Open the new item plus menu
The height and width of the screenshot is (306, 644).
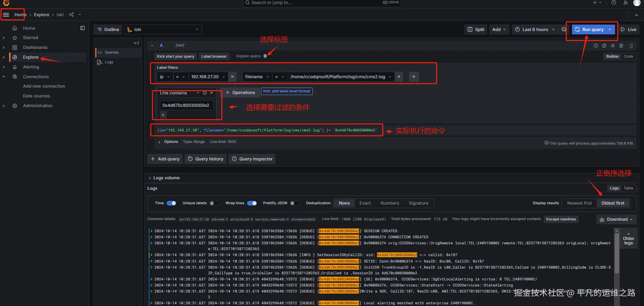pos(597,3)
